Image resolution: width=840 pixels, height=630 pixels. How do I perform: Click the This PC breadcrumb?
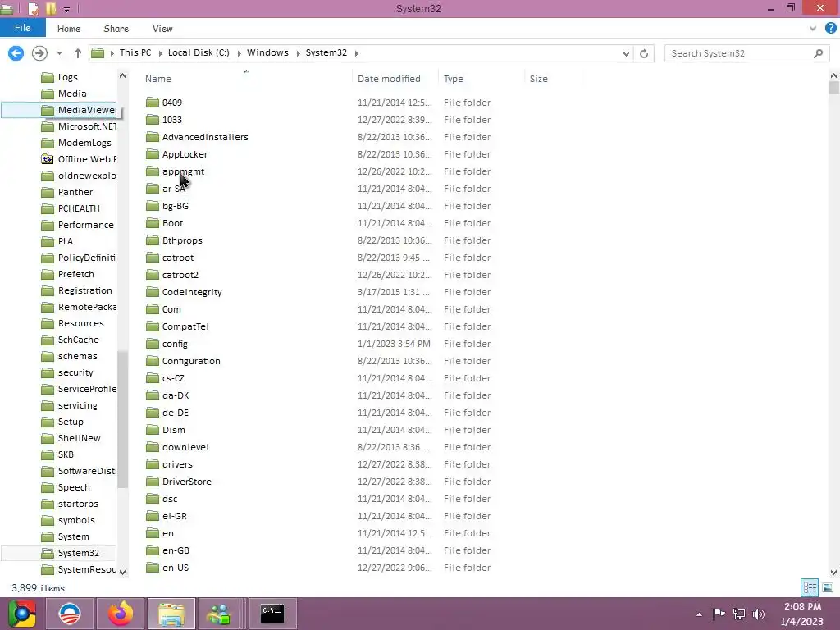[x=135, y=52]
